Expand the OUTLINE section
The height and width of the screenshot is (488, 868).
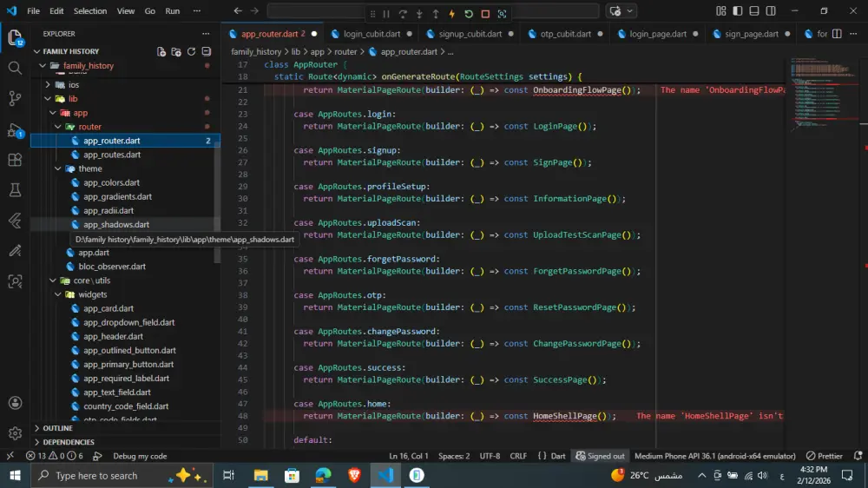tap(57, 428)
